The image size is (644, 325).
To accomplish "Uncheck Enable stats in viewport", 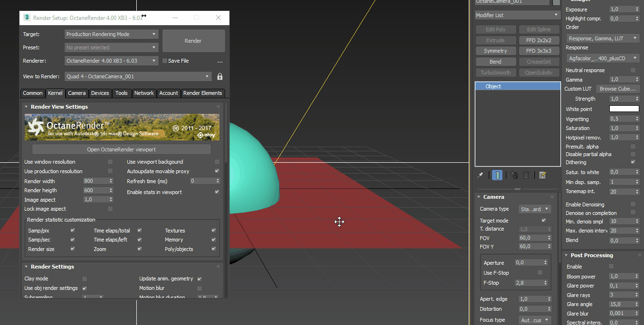I will [217, 192].
